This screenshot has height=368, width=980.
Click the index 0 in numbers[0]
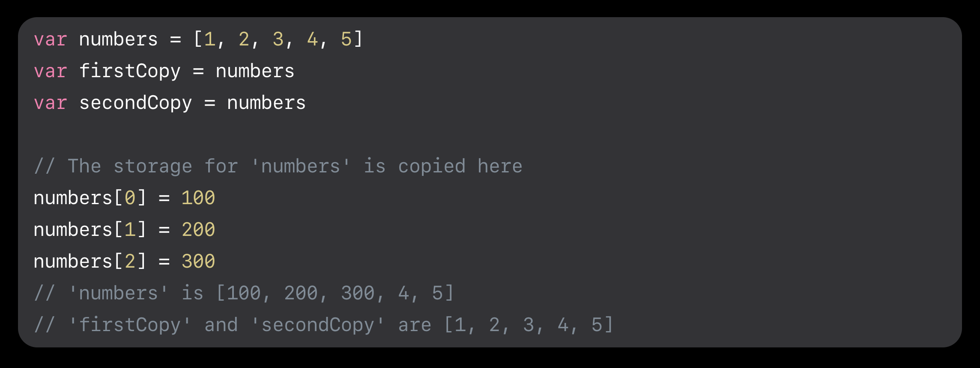(130, 198)
